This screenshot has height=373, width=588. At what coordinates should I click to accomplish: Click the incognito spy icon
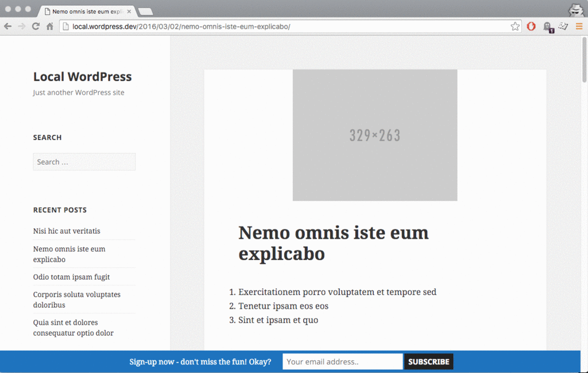click(x=575, y=9)
